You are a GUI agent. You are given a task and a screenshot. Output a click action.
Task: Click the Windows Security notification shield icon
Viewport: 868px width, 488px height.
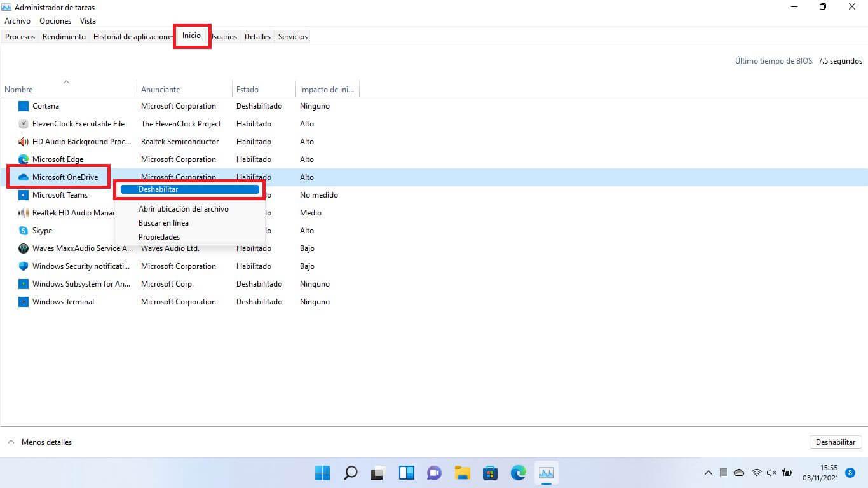pos(24,266)
